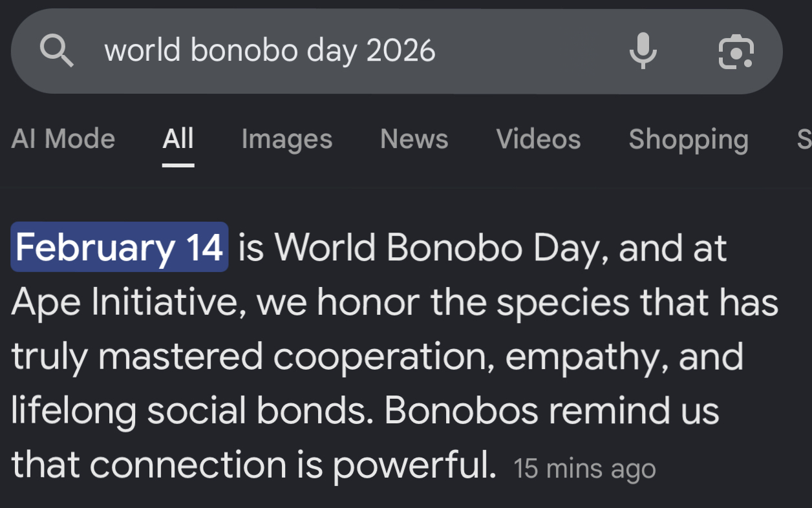
Task: Click the magnifying glass search icon
Action: point(57,51)
